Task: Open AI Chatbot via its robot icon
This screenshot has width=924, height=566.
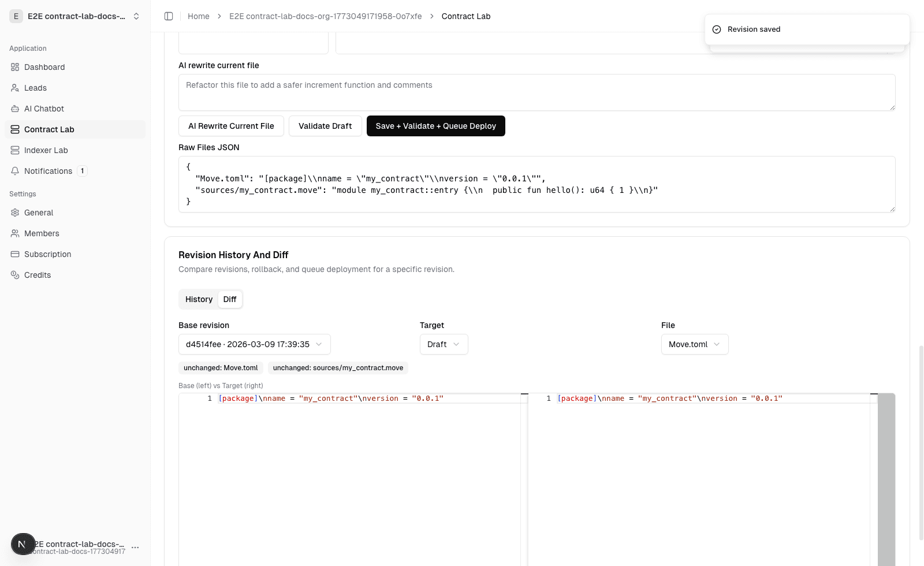Action: pos(15,109)
